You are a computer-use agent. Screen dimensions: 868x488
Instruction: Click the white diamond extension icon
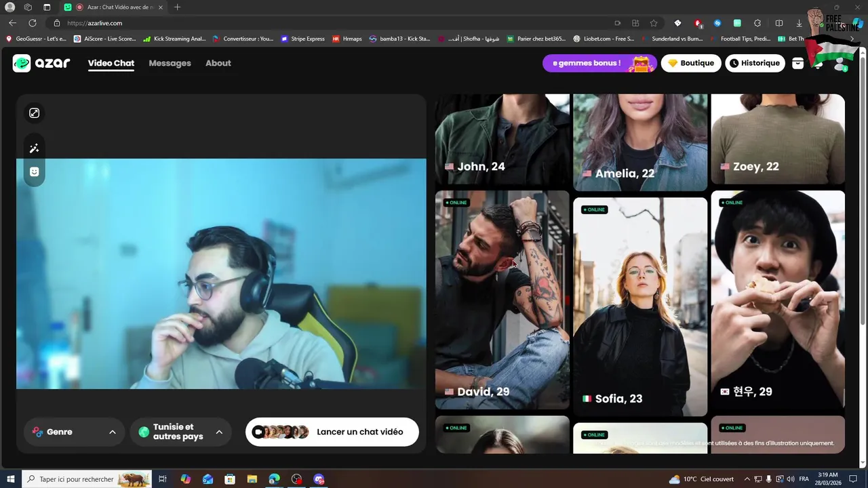click(677, 23)
